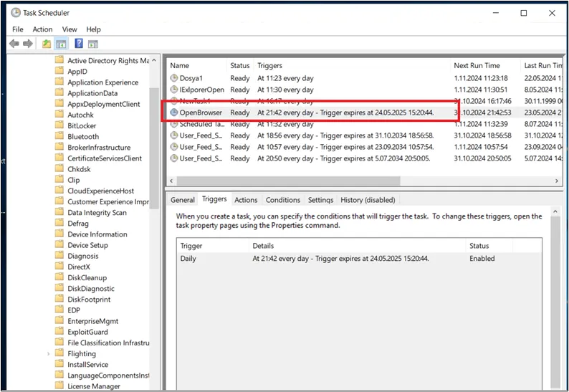This screenshot has height=392, width=569.
Task: Click the EDP folder icon
Action: click(59, 310)
